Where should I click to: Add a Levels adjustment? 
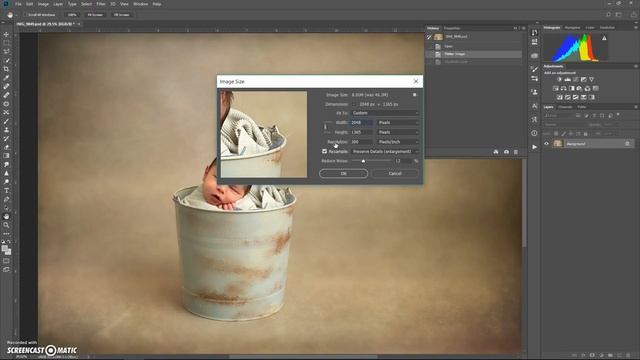pos(567,79)
